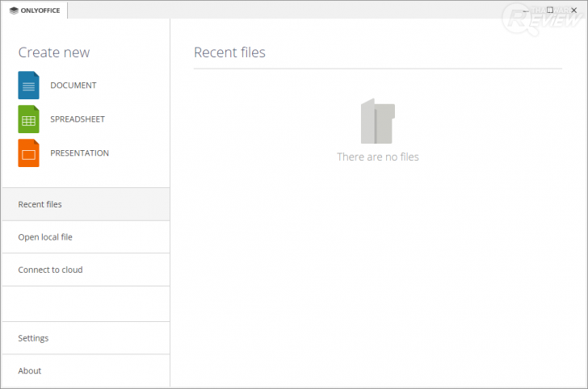Click the 'There are no files' message
Image resolution: width=588 pixels, height=389 pixels.
377,157
